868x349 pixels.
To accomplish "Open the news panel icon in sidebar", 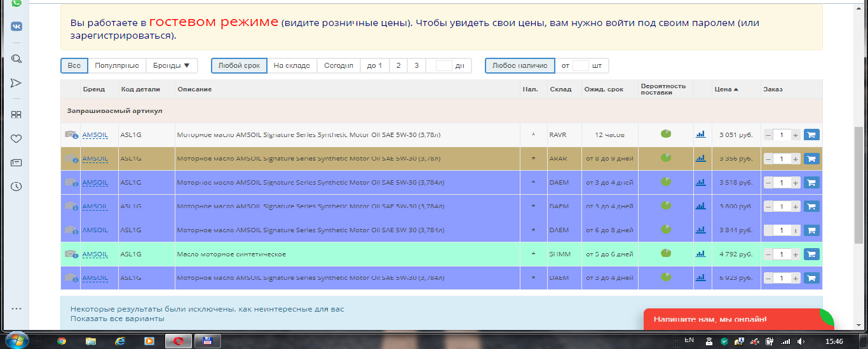I will (x=17, y=162).
